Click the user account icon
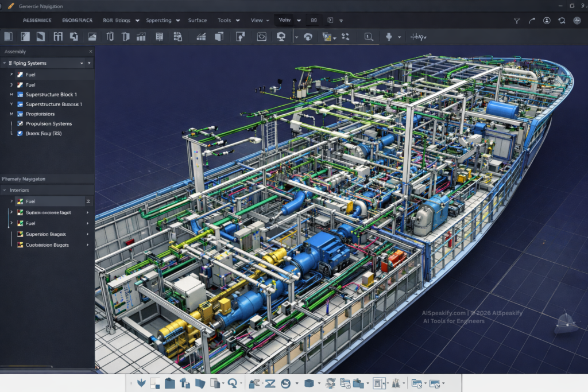Viewport: 588px width, 392px height. [547, 21]
